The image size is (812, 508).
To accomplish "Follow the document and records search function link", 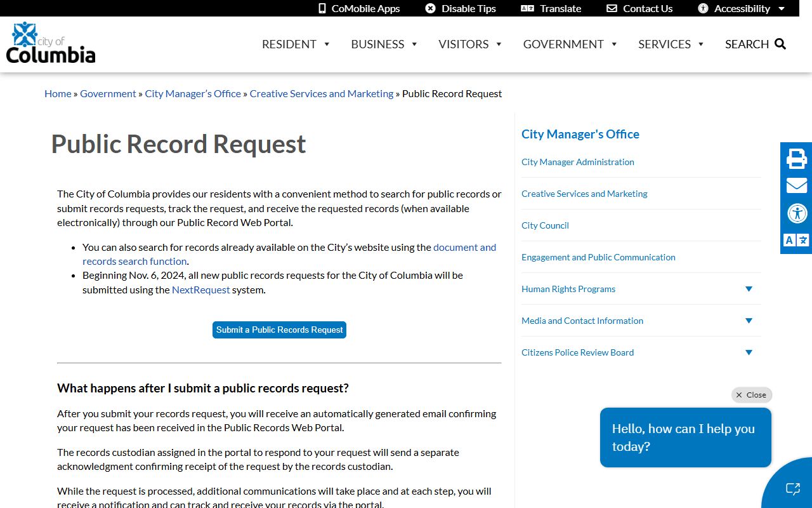I will click(289, 254).
